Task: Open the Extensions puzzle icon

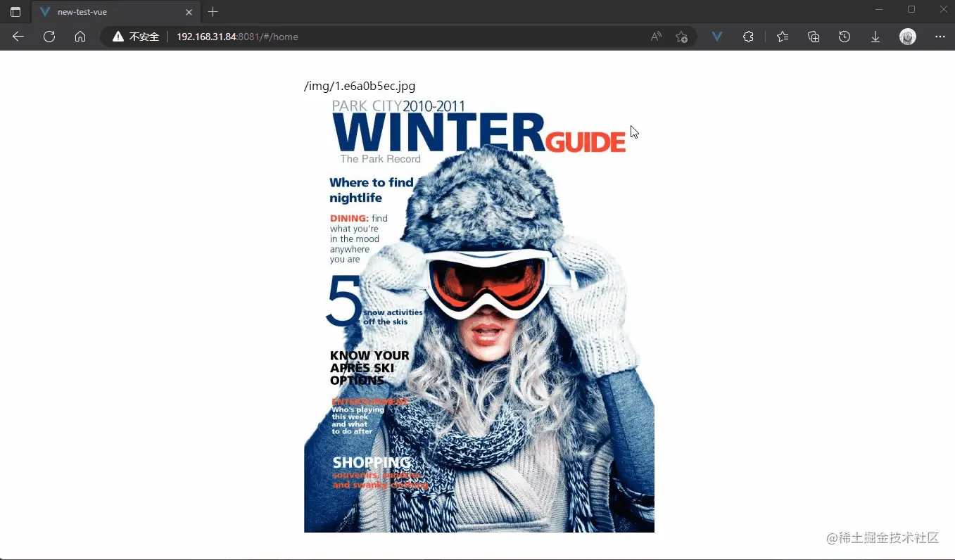Action: click(x=748, y=37)
